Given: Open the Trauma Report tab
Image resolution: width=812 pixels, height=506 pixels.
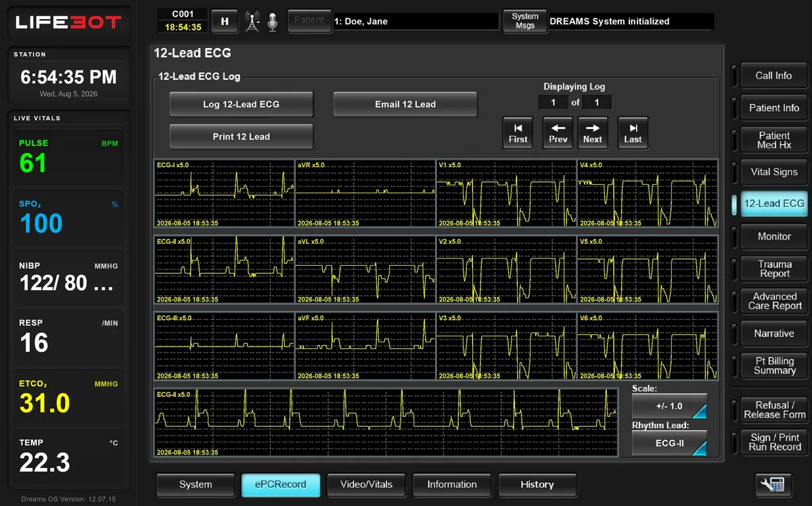Looking at the screenshot, I should (773, 269).
